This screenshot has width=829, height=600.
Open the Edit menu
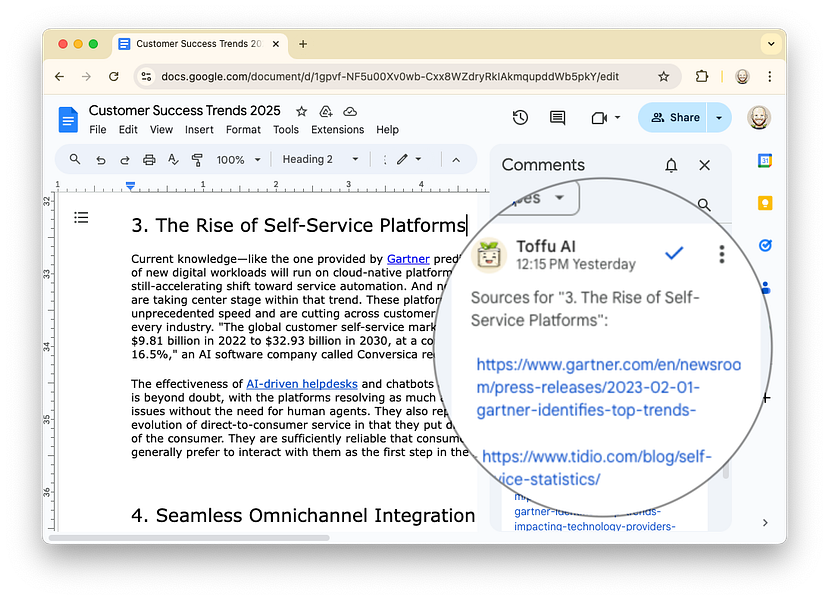pos(128,130)
